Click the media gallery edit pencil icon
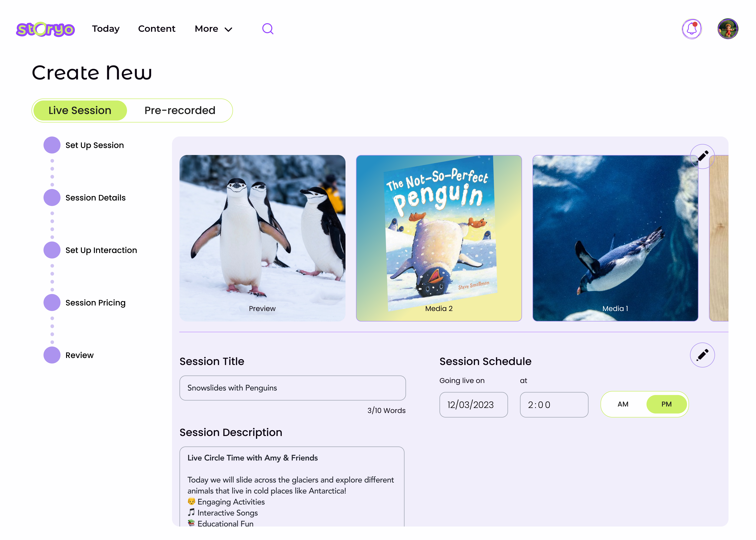 [x=702, y=156]
